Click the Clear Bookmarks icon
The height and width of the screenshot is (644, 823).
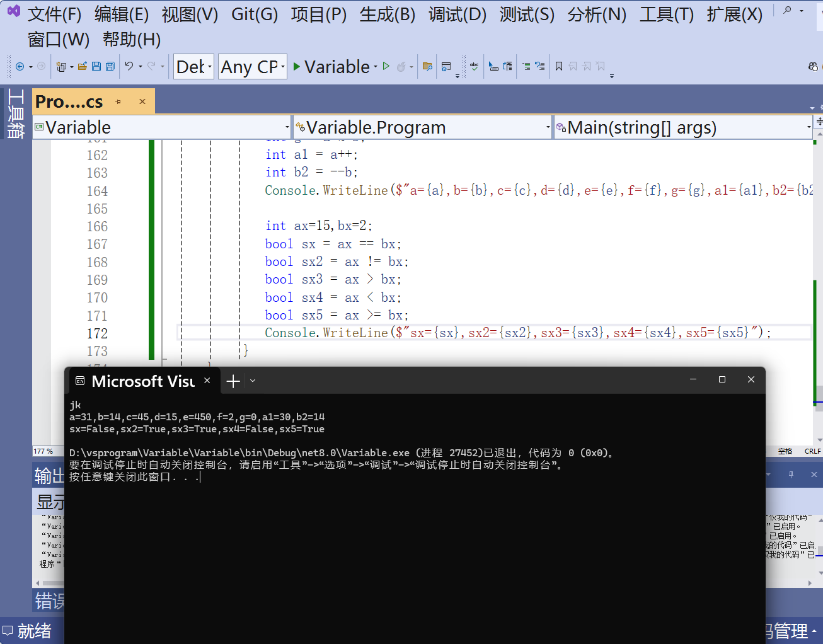coord(601,66)
